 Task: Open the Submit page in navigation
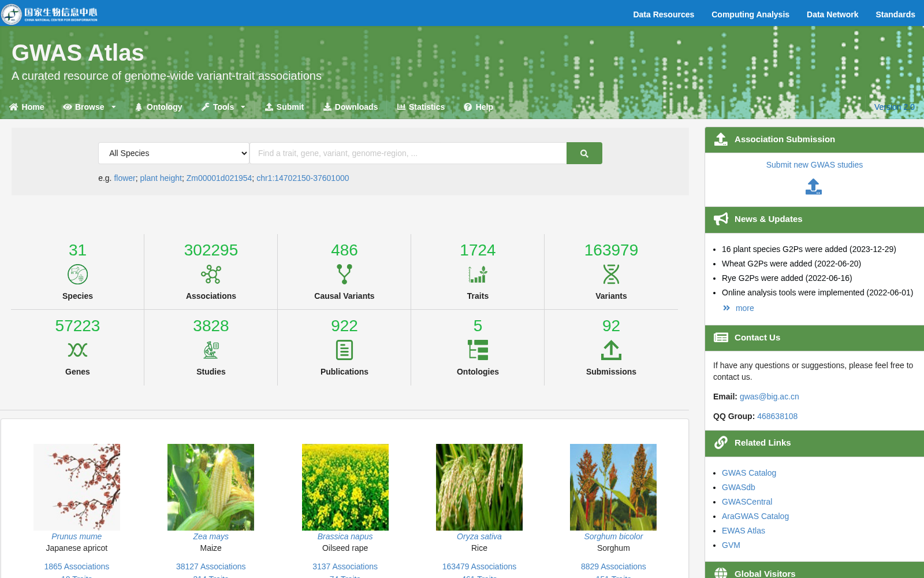(x=284, y=107)
